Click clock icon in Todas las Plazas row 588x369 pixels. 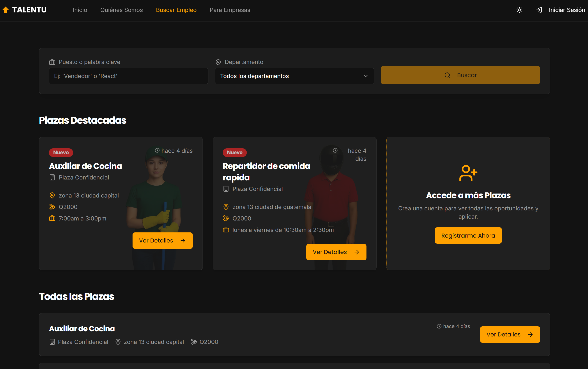(439, 326)
